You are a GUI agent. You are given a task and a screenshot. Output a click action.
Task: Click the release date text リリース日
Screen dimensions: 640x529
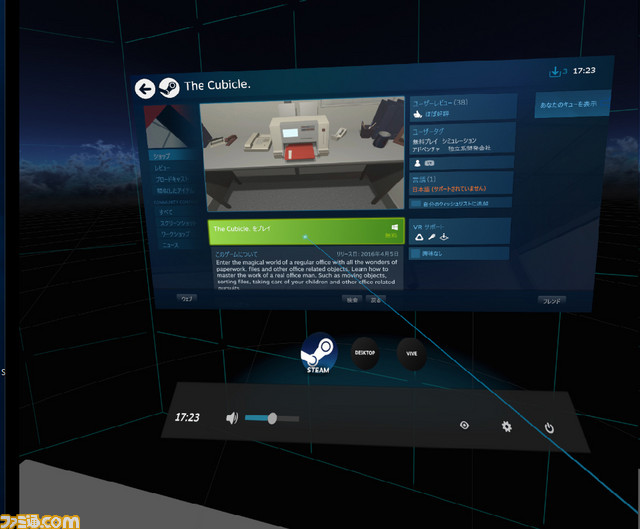click(367, 254)
